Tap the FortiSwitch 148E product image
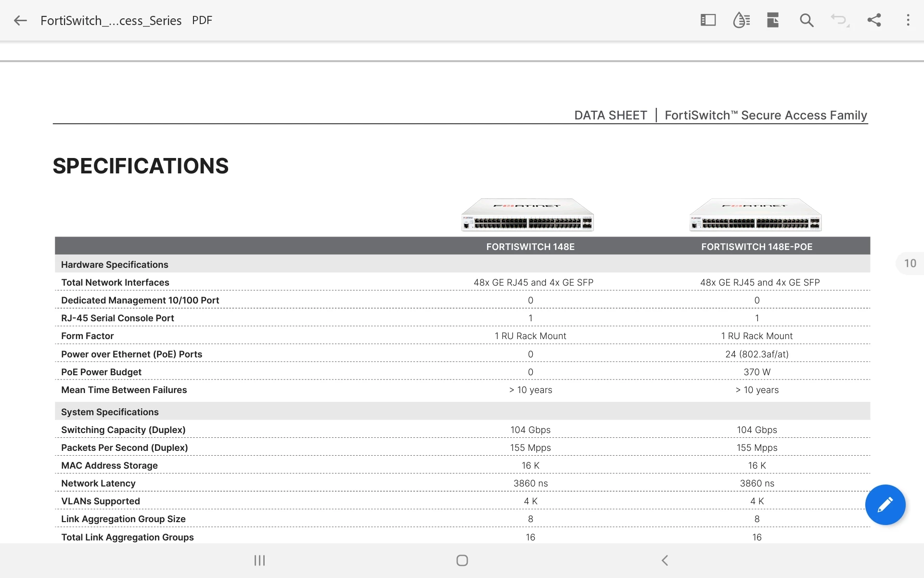Screen dimensions: 924x578 [x=527, y=215]
